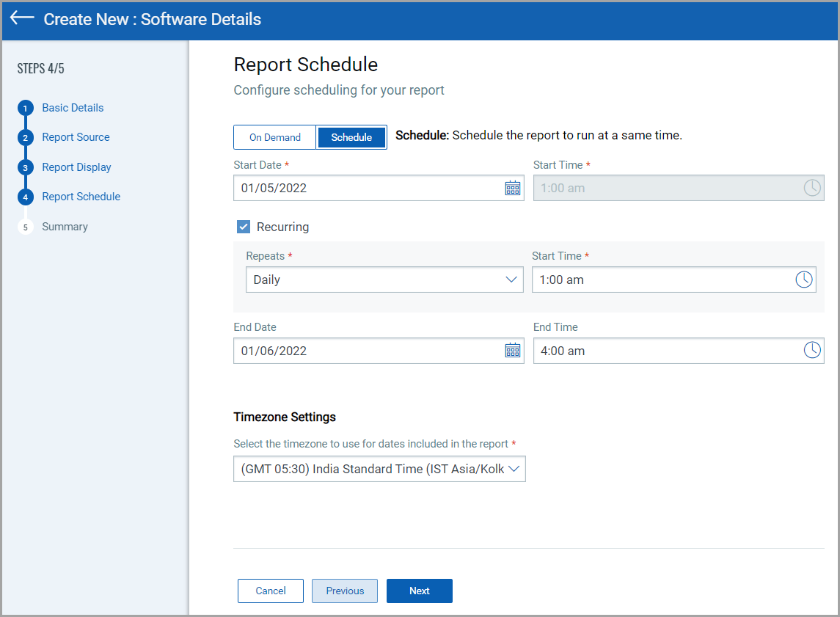Go to Report Display step
840x617 pixels.
(x=76, y=167)
